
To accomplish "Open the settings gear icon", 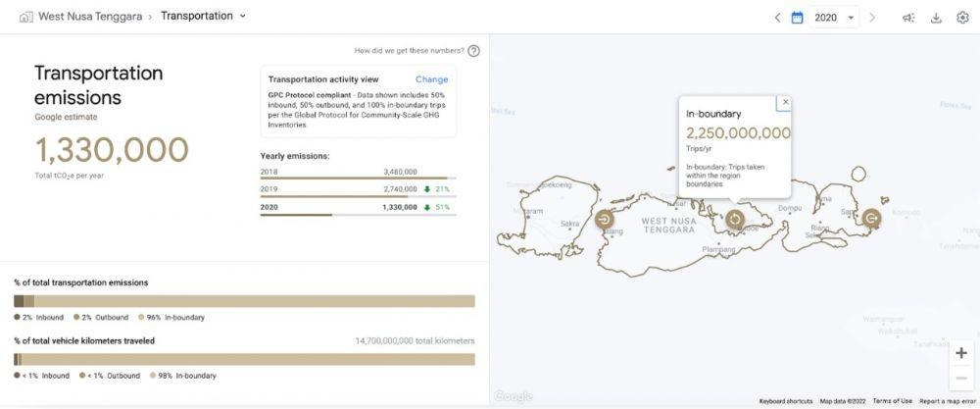I will coord(962,18).
